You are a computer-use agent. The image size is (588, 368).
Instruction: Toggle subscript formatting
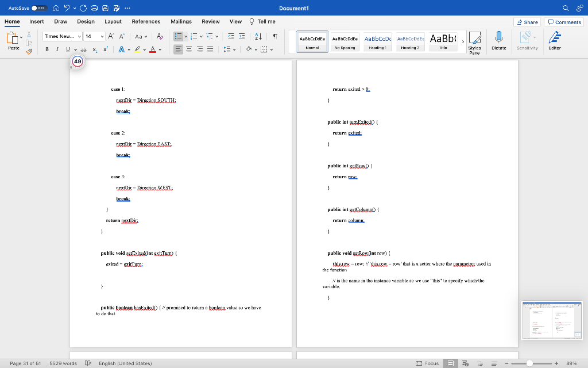[x=95, y=49]
